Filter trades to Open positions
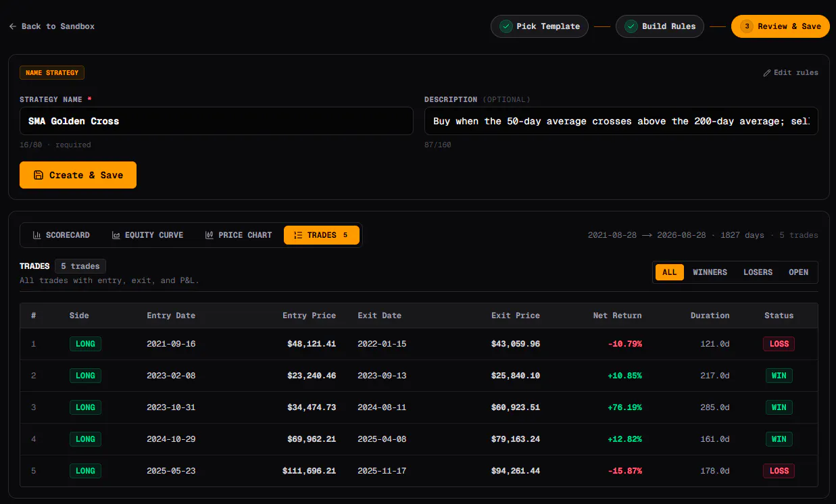 798,272
